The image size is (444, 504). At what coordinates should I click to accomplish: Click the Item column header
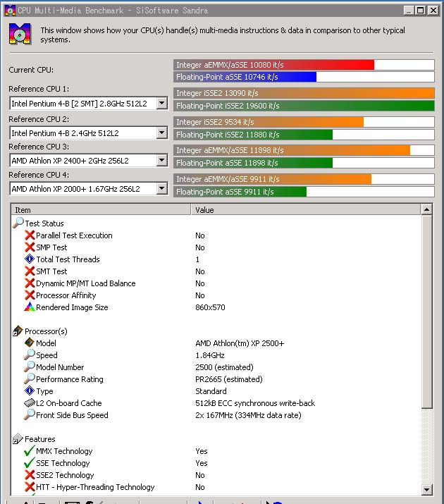[x=102, y=210]
